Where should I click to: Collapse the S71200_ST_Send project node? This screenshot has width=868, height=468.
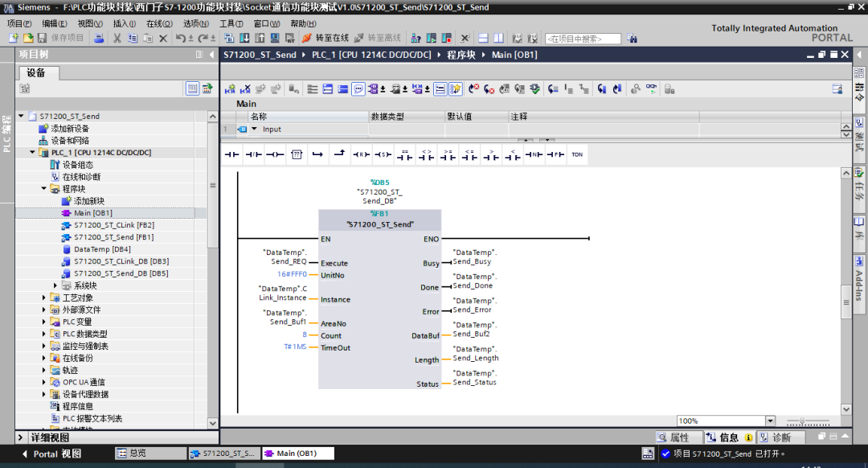click(21, 116)
